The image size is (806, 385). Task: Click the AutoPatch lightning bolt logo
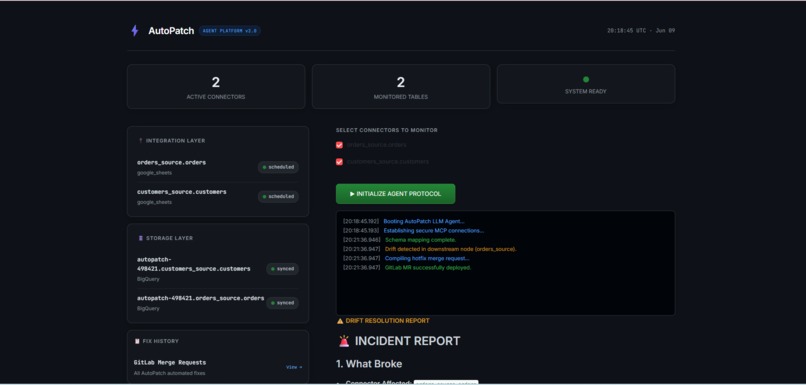[135, 31]
